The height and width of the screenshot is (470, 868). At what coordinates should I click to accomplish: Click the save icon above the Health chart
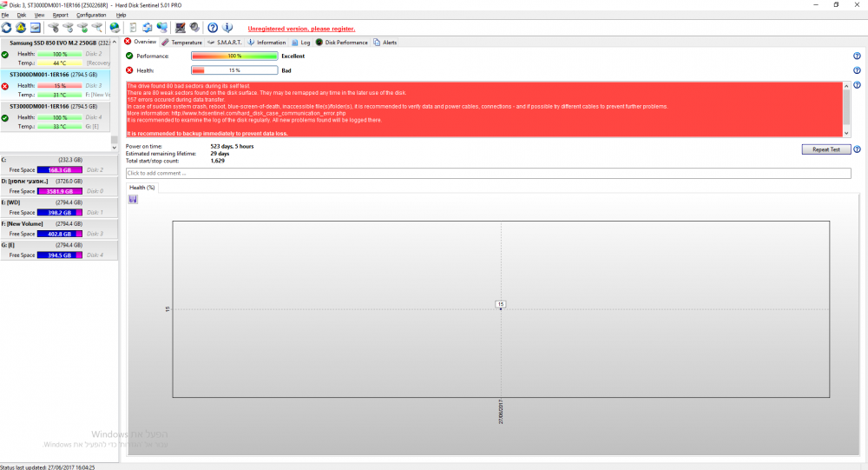tap(133, 199)
